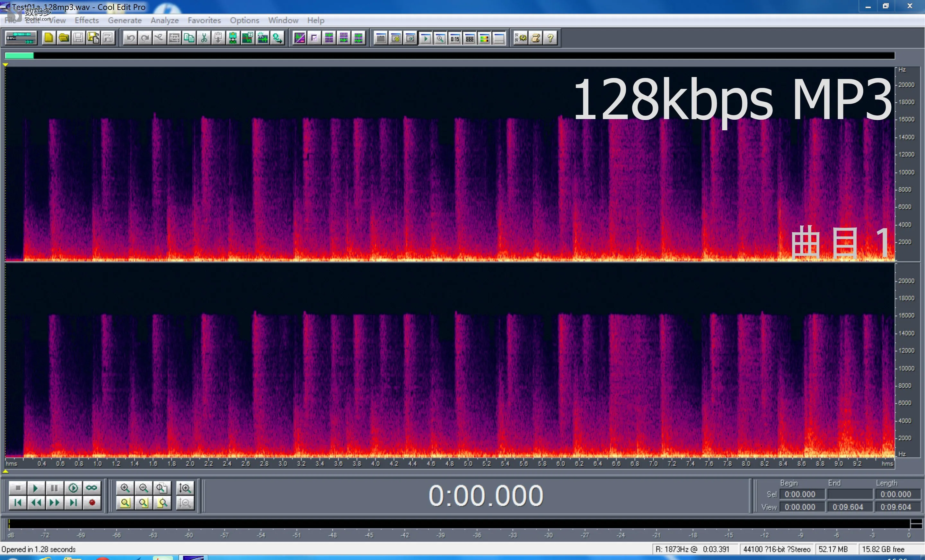Click the Sel End time field
This screenshot has height=560, width=925.
[850, 494]
